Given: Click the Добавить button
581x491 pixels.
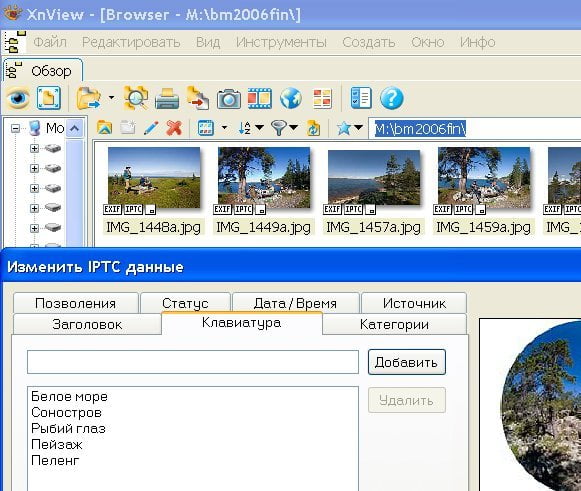Looking at the screenshot, I should click(x=406, y=362).
